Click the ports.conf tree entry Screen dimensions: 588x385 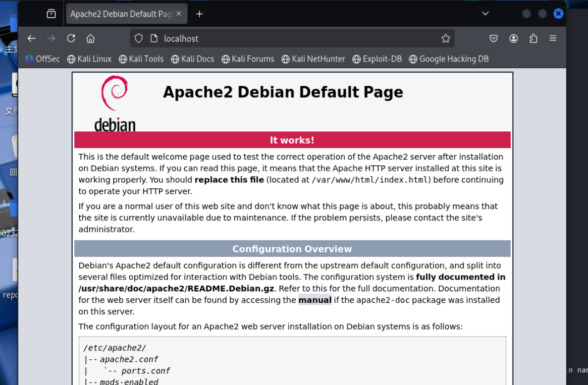146,371
